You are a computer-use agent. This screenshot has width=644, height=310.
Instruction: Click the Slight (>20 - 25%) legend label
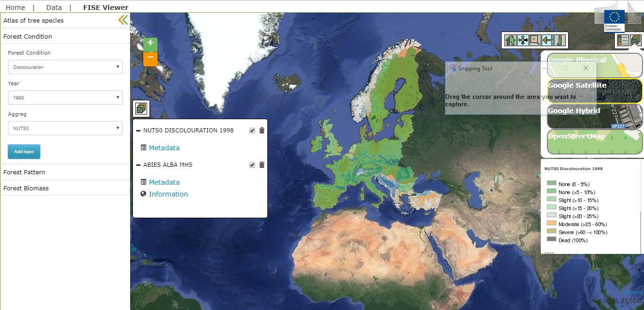pos(579,216)
